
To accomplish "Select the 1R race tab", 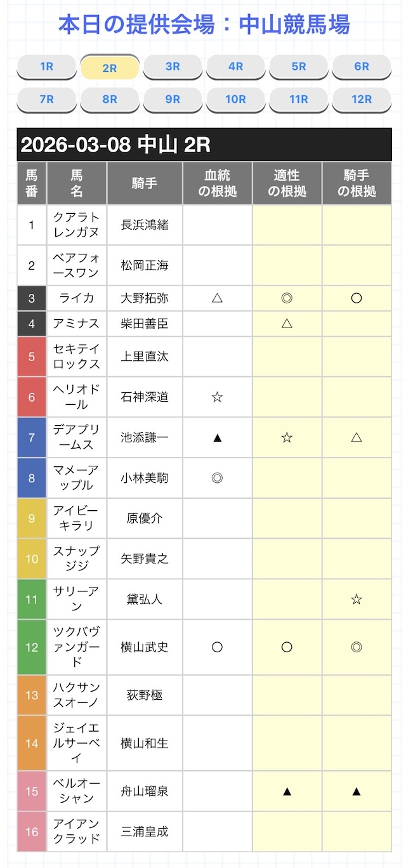I will [x=46, y=67].
